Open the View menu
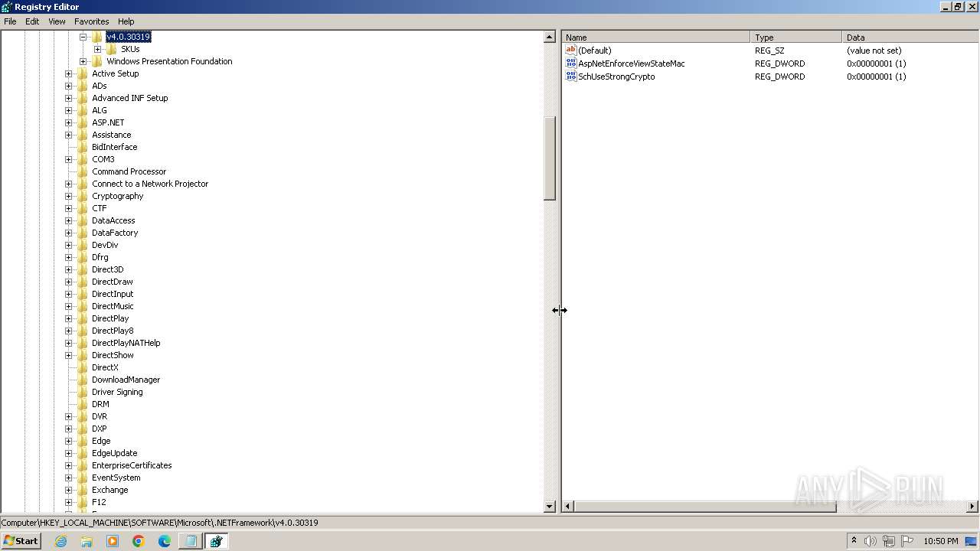The height and width of the screenshot is (551, 980). (57, 21)
